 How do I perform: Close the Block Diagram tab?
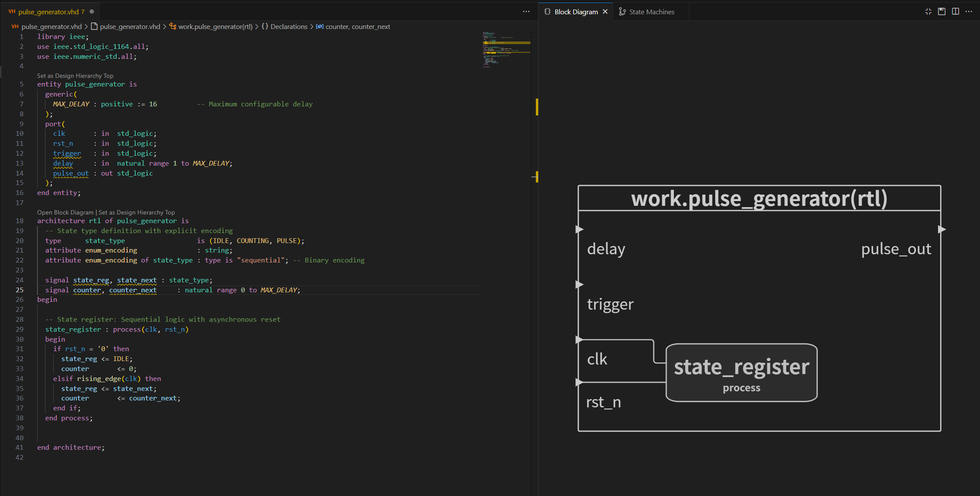[605, 12]
